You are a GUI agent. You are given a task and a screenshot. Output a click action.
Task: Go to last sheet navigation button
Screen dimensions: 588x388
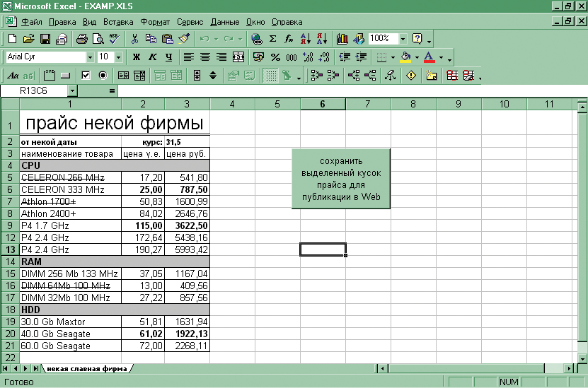(35, 368)
